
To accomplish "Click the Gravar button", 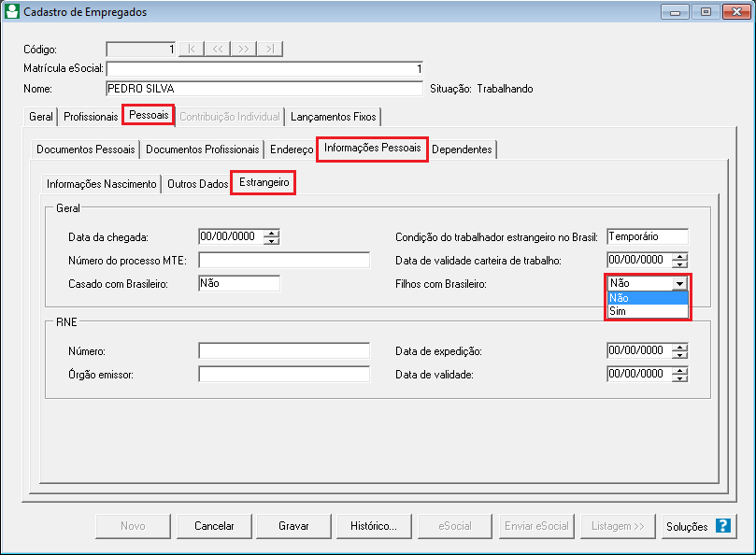I will (292, 525).
